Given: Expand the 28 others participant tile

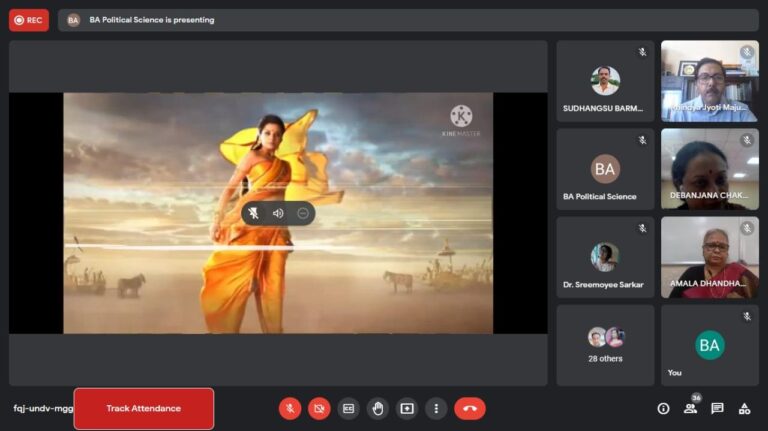Looking at the screenshot, I should [605, 345].
